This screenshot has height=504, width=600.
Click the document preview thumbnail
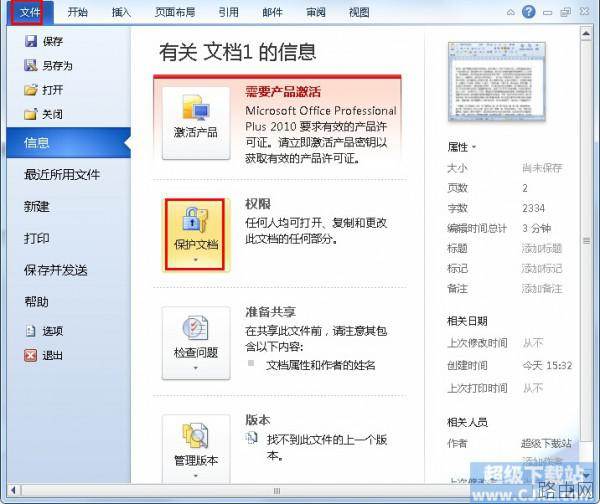(497, 82)
